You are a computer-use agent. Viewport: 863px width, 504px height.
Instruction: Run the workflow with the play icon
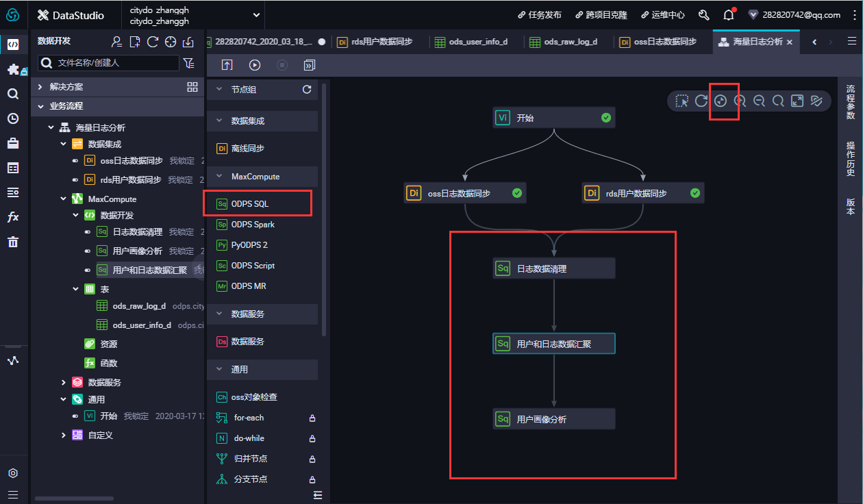255,65
